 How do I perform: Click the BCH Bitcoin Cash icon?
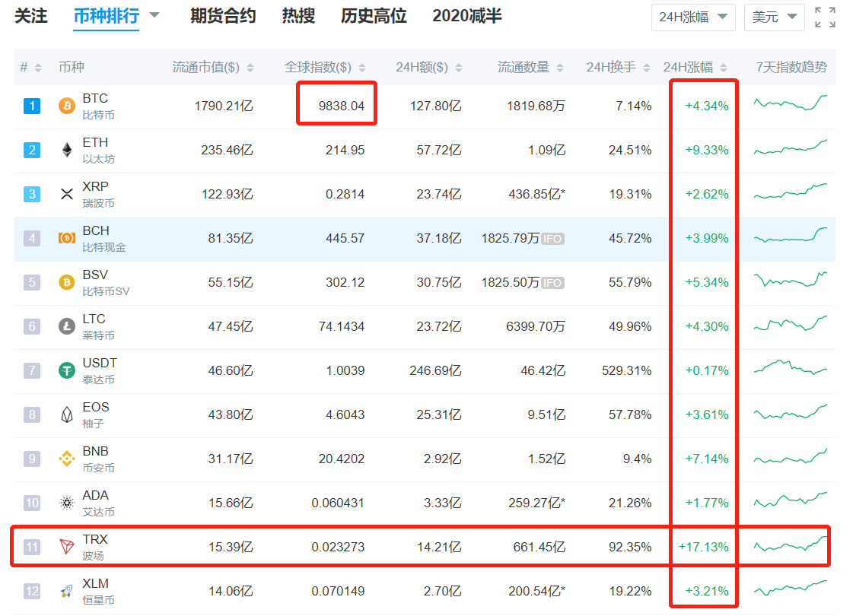(67, 239)
